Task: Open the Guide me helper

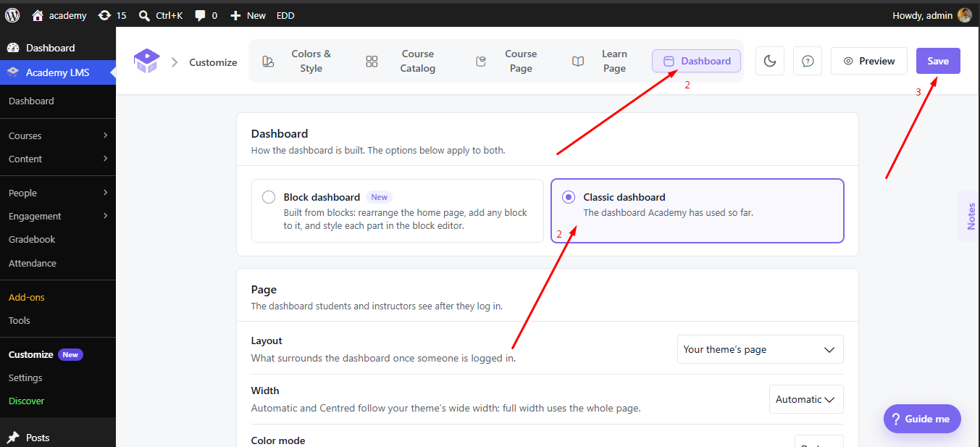Action: 922,419
